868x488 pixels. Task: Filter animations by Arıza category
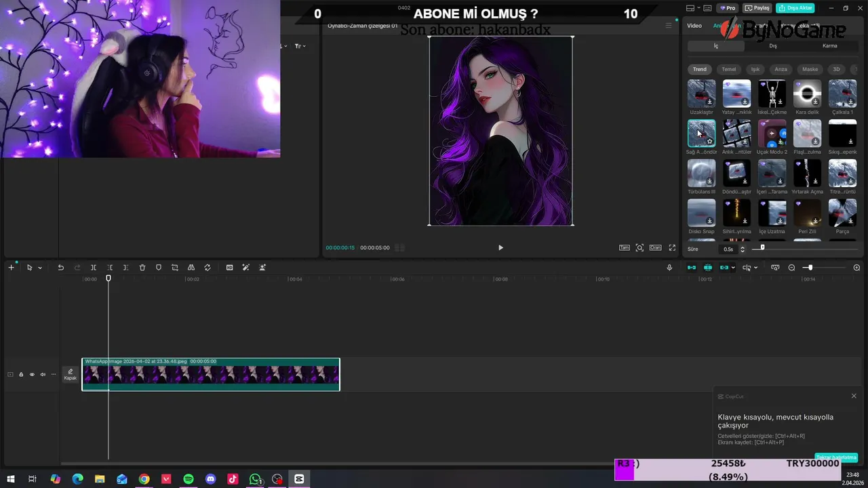pyautogui.click(x=781, y=69)
